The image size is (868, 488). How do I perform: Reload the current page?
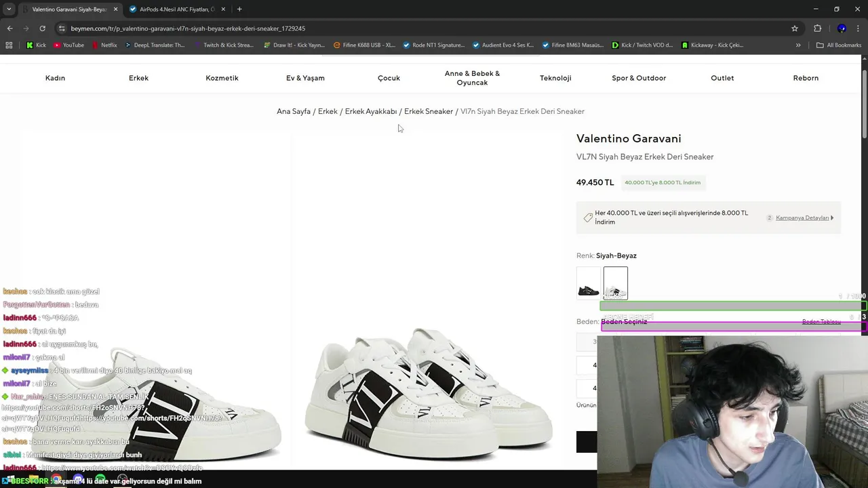pyautogui.click(x=42, y=28)
